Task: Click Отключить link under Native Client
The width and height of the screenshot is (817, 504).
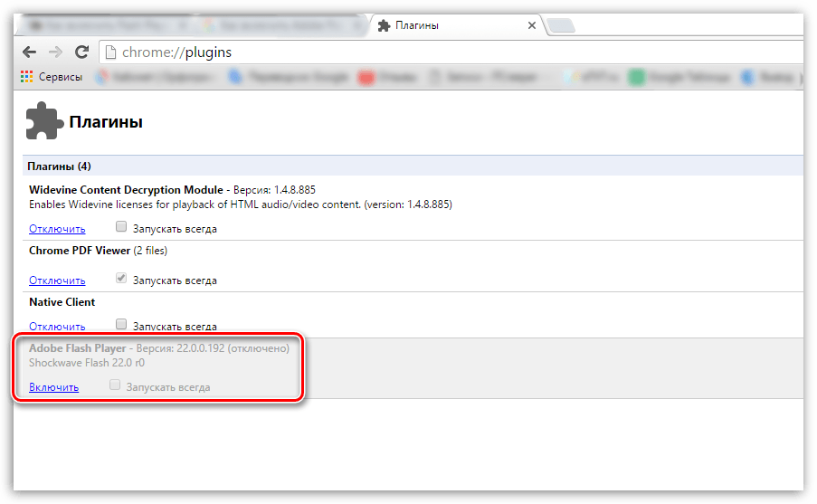Action: [57, 326]
